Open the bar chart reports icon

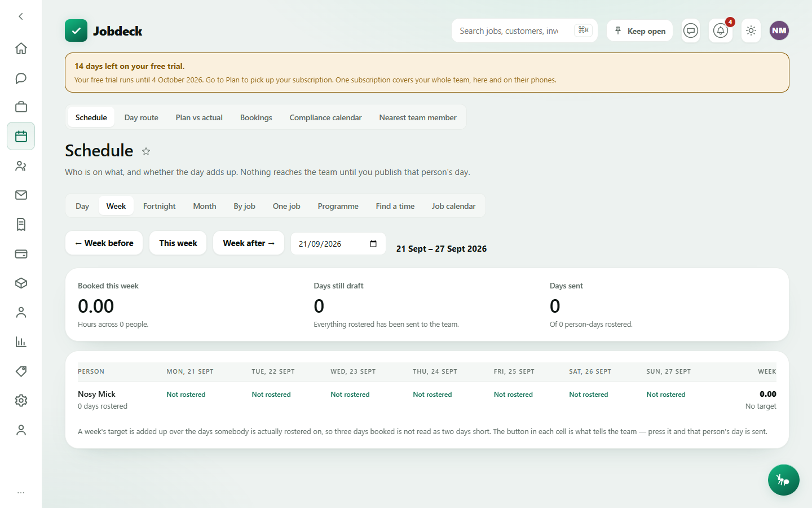coord(21,342)
